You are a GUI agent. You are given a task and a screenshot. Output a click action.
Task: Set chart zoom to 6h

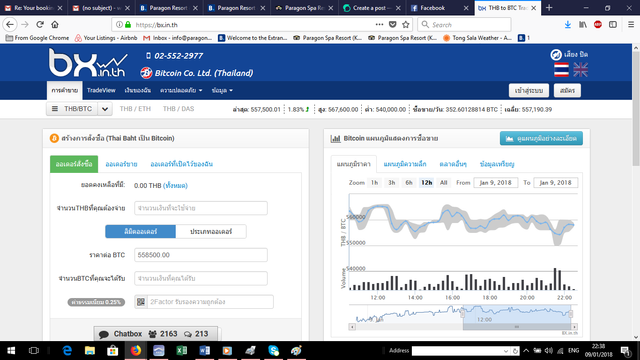click(409, 182)
